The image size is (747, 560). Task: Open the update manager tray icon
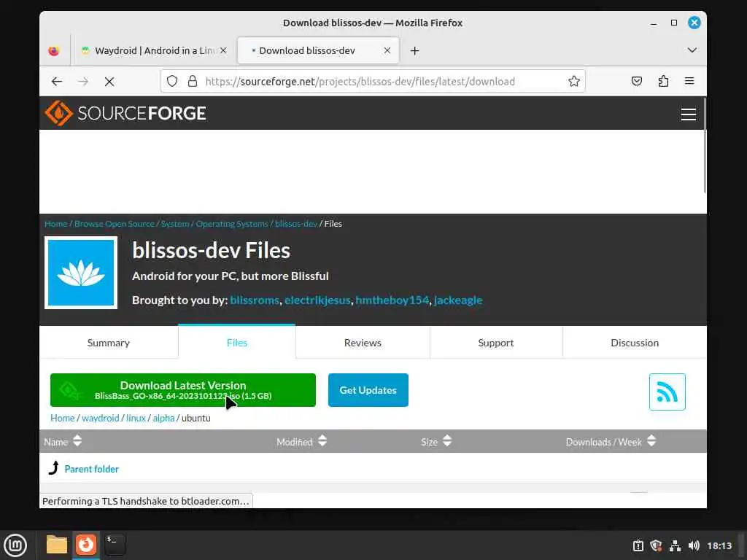638,545
